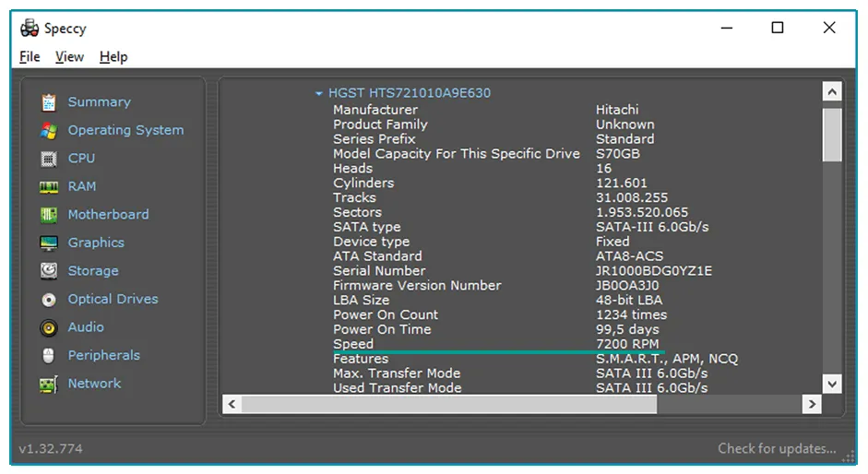Click the SATA type row label
The image size is (868, 474).
click(367, 227)
